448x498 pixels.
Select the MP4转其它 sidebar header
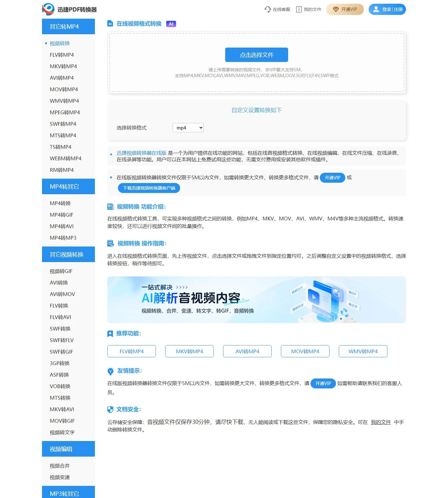pos(68,186)
